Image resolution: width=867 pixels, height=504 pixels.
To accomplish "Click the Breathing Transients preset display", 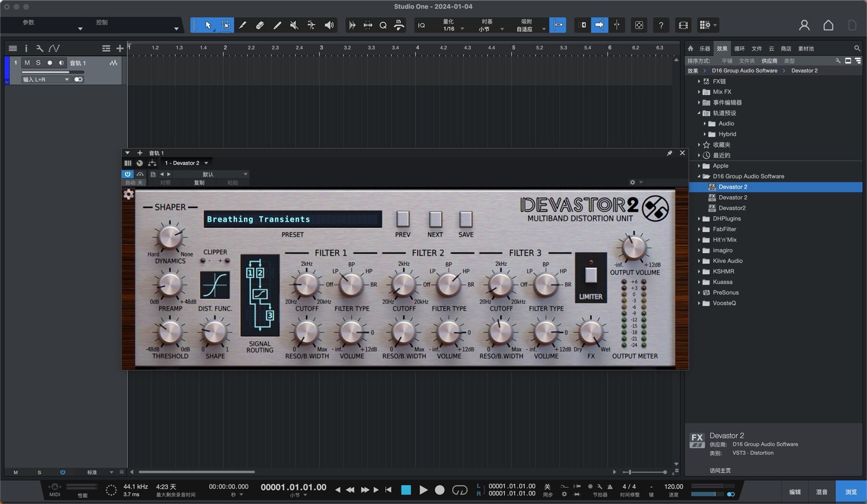I will point(293,219).
